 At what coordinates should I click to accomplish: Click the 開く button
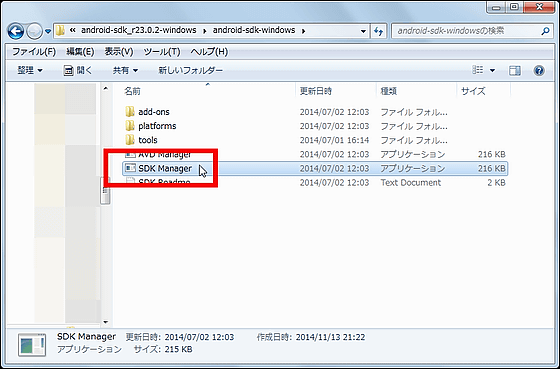tap(78, 70)
